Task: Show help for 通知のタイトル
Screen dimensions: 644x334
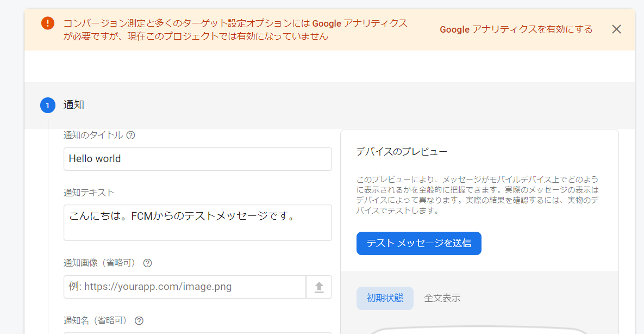Action: tap(130, 135)
